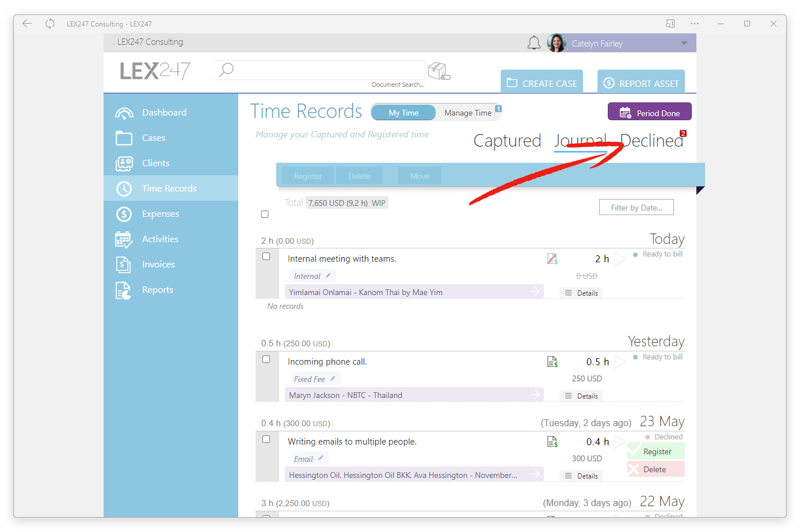
Task: Open the Filter by Date selector
Action: click(x=637, y=208)
